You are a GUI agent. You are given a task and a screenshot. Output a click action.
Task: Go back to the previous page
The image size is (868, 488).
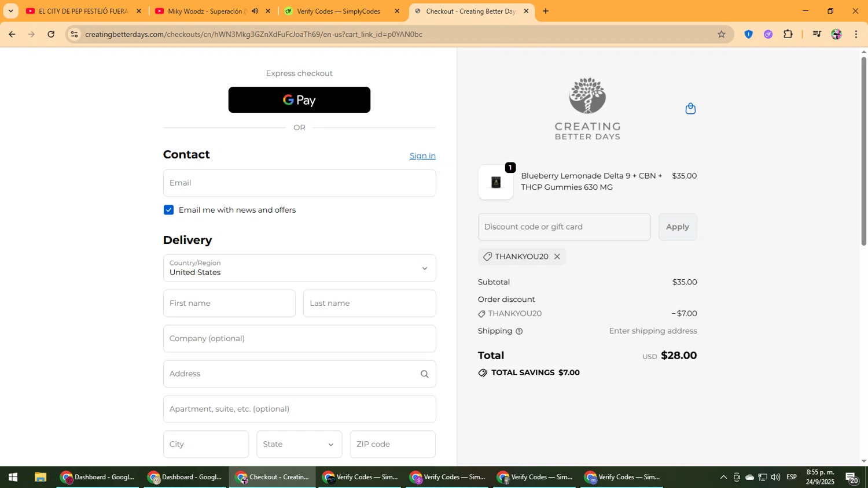[x=12, y=34]
